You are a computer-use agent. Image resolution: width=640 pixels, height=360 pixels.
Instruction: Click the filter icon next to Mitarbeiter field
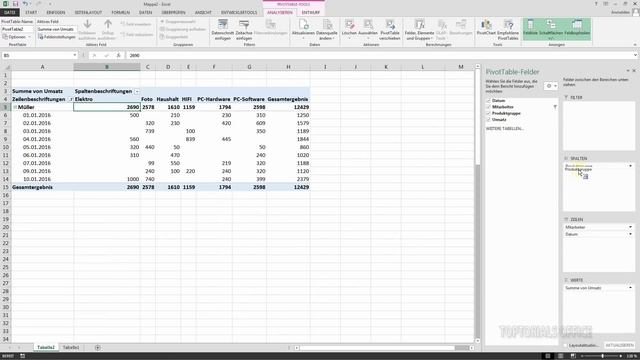[555, 107]
